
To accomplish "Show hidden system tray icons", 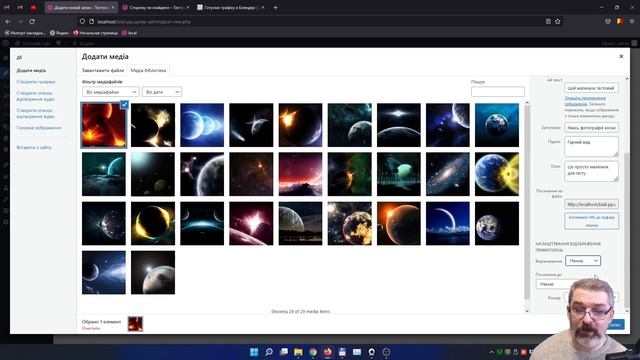I will (x=491, y=352).
